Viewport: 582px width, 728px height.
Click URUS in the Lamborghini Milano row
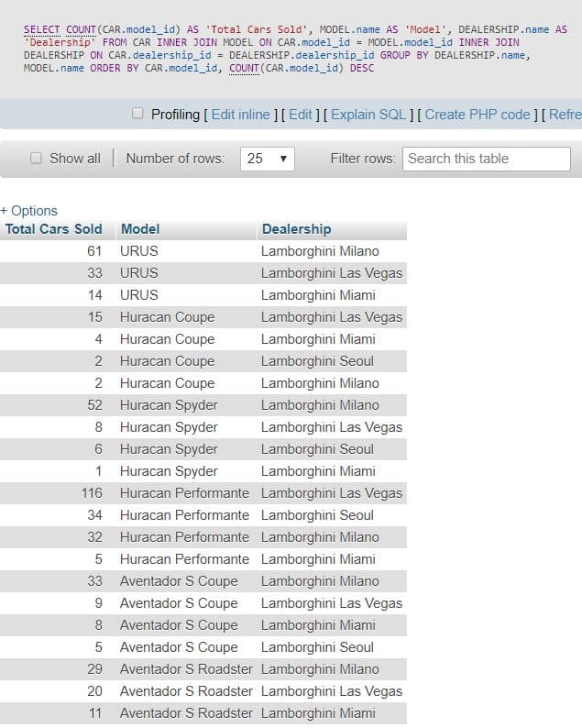pyautogui.click(x=138, y=251)
